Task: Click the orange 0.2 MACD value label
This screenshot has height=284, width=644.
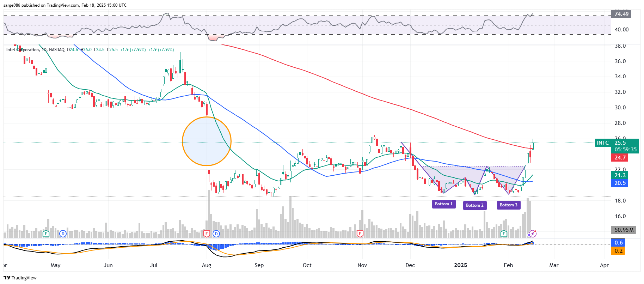Action: 619,251
